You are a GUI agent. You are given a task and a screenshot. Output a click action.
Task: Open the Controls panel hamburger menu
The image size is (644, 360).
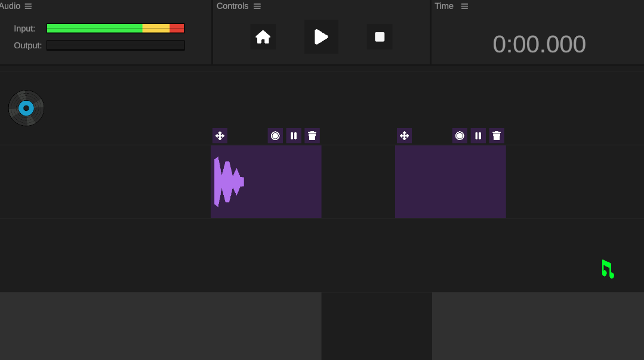pos(257,6)
